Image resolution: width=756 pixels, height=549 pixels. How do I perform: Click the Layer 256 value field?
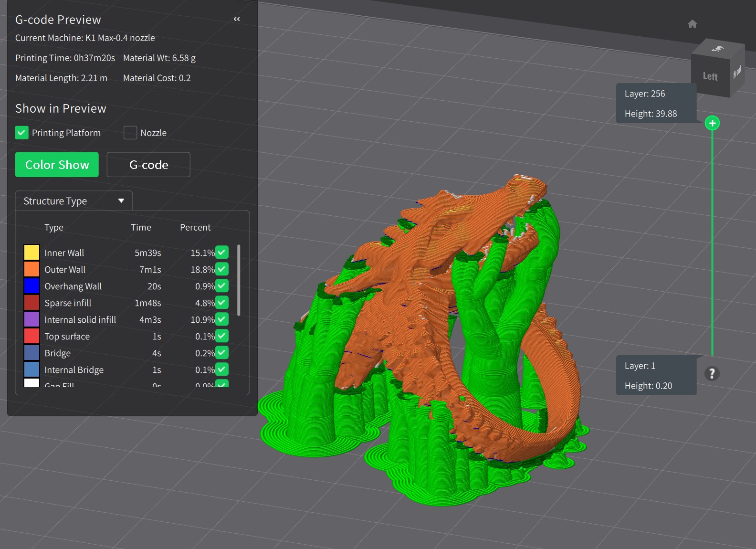click(x=645, y=94)
